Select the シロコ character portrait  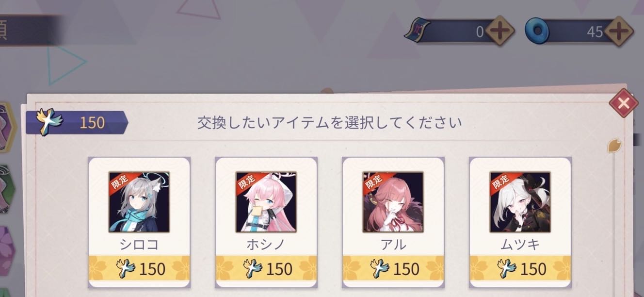(x=139, y=202)
